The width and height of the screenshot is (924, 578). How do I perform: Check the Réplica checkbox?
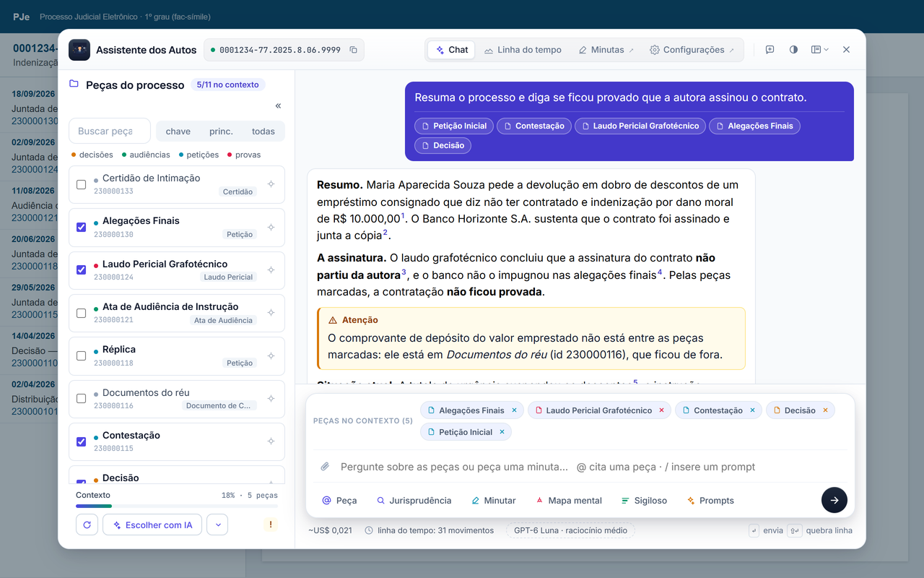coord(82,355)
